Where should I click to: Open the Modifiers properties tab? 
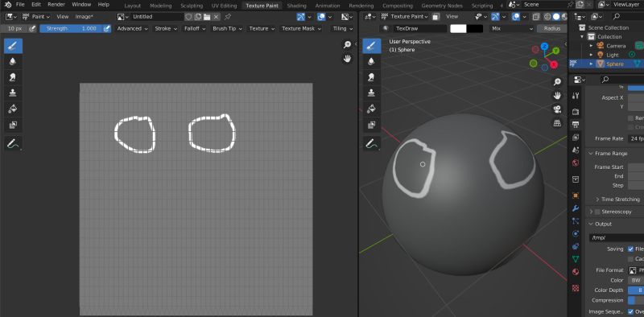[x=576, y=208]
